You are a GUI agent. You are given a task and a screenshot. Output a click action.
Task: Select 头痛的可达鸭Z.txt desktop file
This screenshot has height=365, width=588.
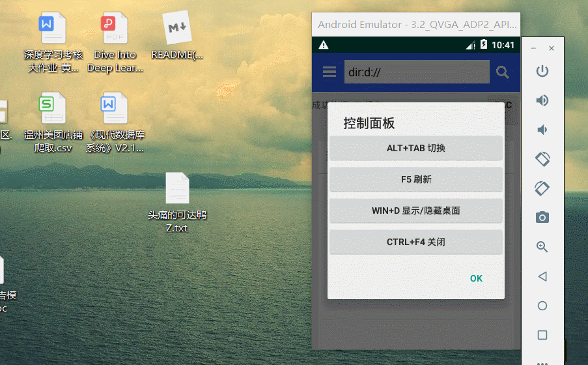pyautogui.click(x=177, y=203)
